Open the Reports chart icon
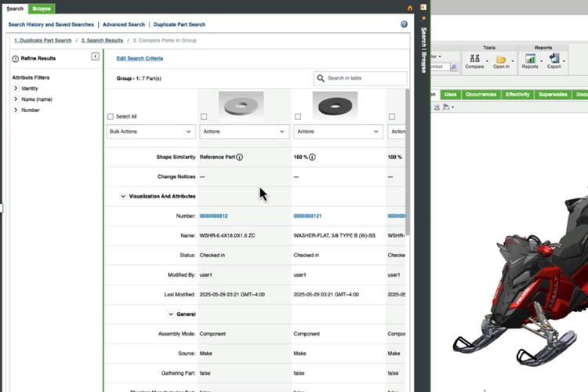The image size is (588, 392). point(531,59)
